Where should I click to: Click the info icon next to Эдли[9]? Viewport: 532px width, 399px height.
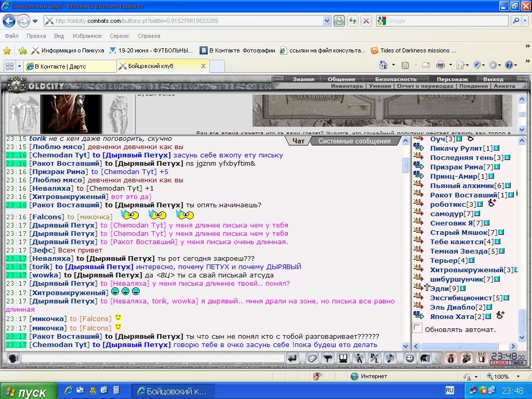pos(462,288)
